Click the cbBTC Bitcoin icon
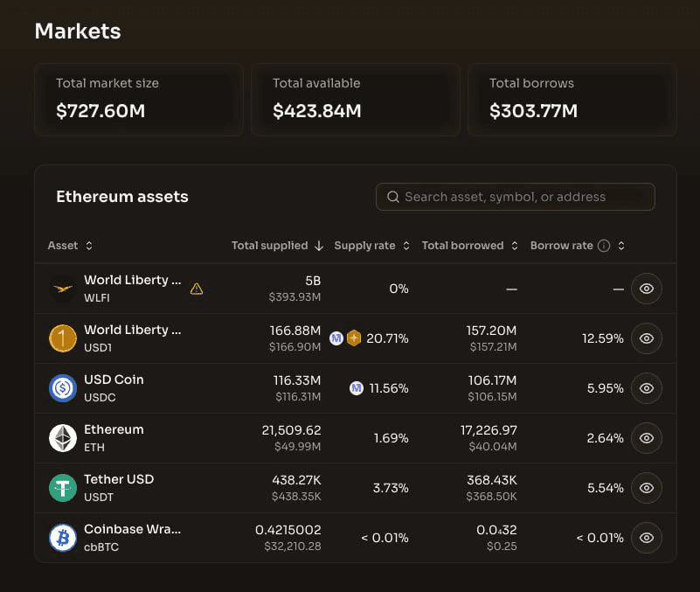 pyautogui.click(x=63, y=538)
